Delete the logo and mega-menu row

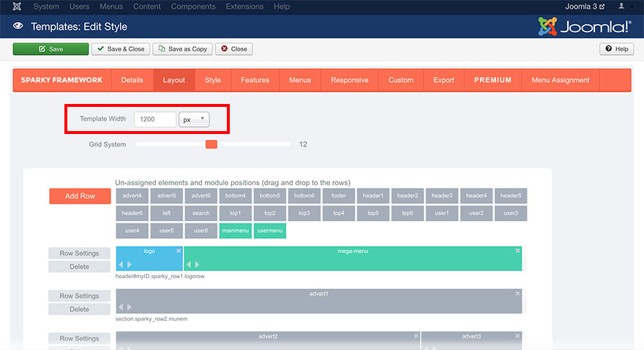[79, 267]
